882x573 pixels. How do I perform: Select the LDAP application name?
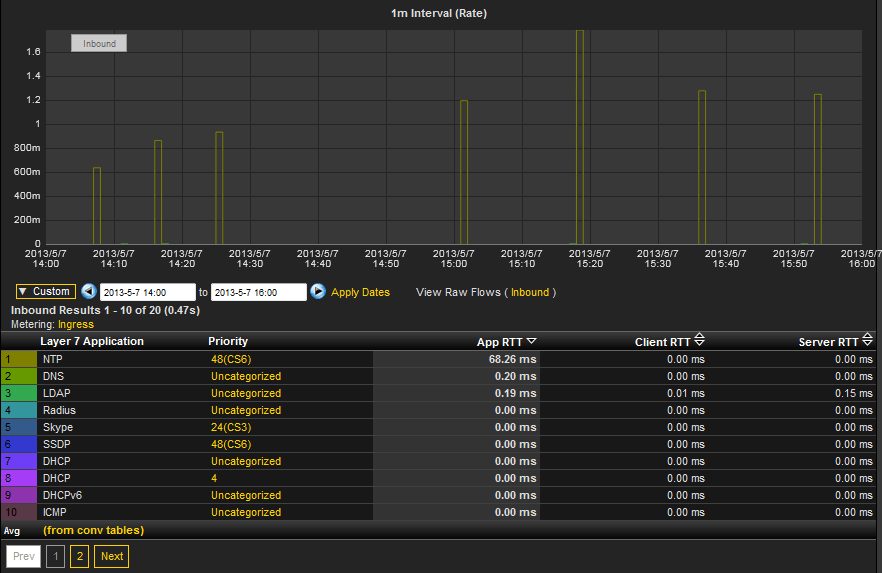(57, 393)
